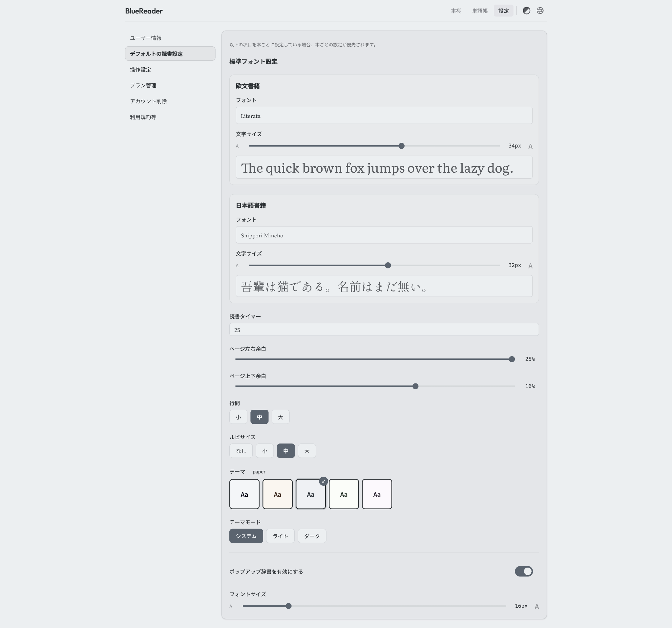
Task: Set 行間 to 中
Action: tap(259, 417)
